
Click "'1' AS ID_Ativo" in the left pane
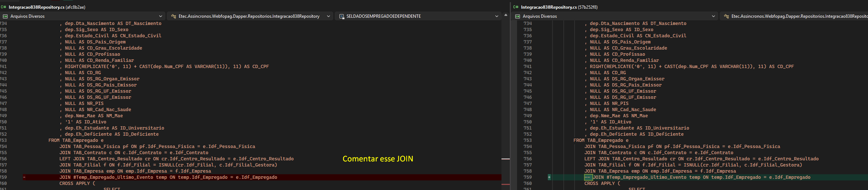coord(86,122)
